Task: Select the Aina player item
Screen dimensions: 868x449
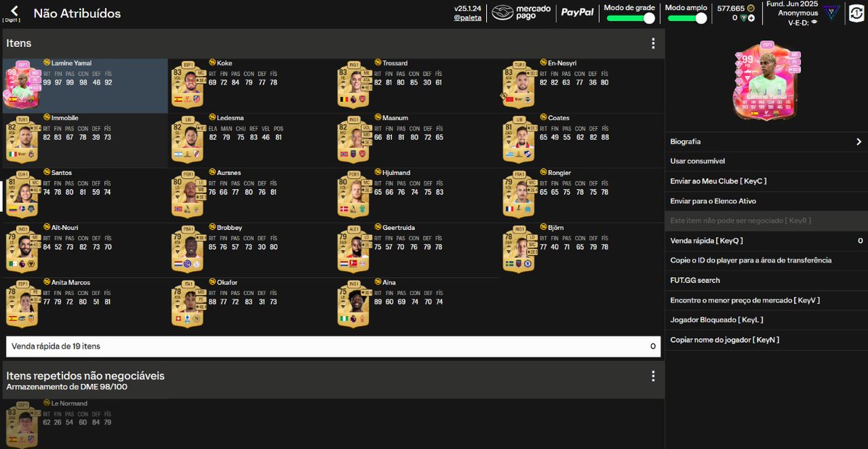Action: (x=417, y=306)
